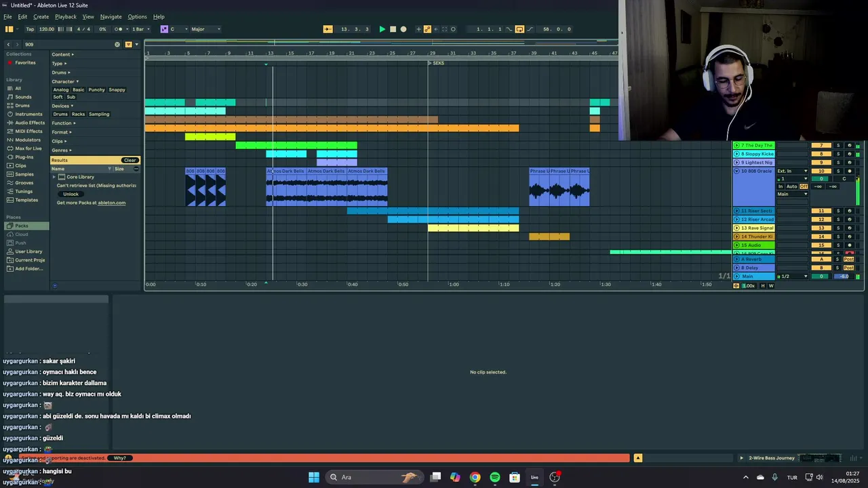
Task: Select Templates in the browser
Action: pos(26,200)
